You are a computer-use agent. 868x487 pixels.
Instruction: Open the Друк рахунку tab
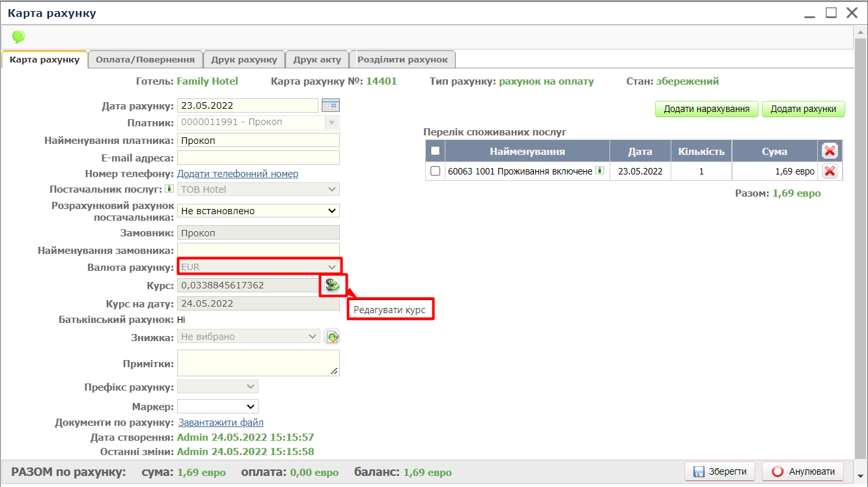click(244, 59)
